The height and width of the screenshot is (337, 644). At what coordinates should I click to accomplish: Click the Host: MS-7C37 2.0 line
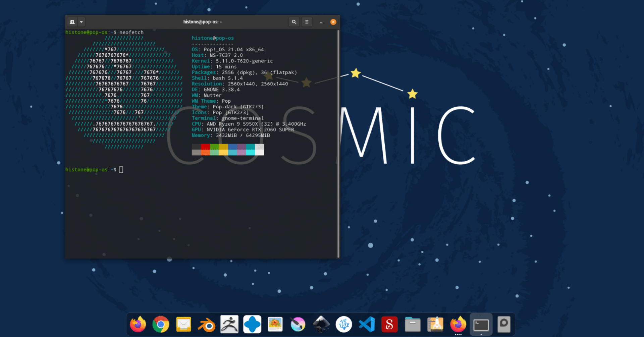[x=217, y=55]
